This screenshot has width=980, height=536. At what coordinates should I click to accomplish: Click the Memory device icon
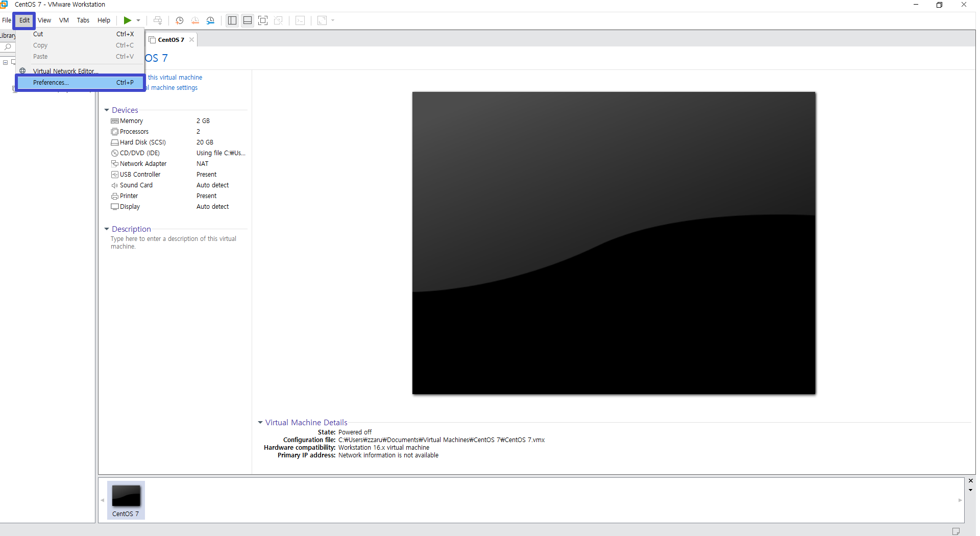115,121
